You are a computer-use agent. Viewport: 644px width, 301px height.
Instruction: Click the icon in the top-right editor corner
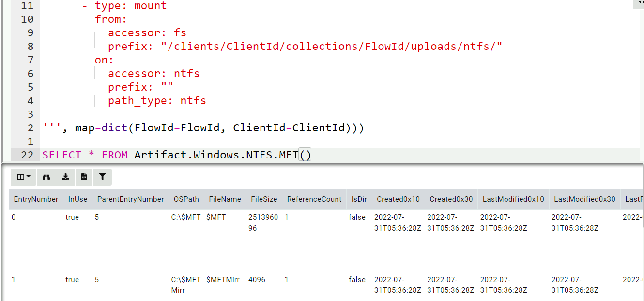pos(638,4)
